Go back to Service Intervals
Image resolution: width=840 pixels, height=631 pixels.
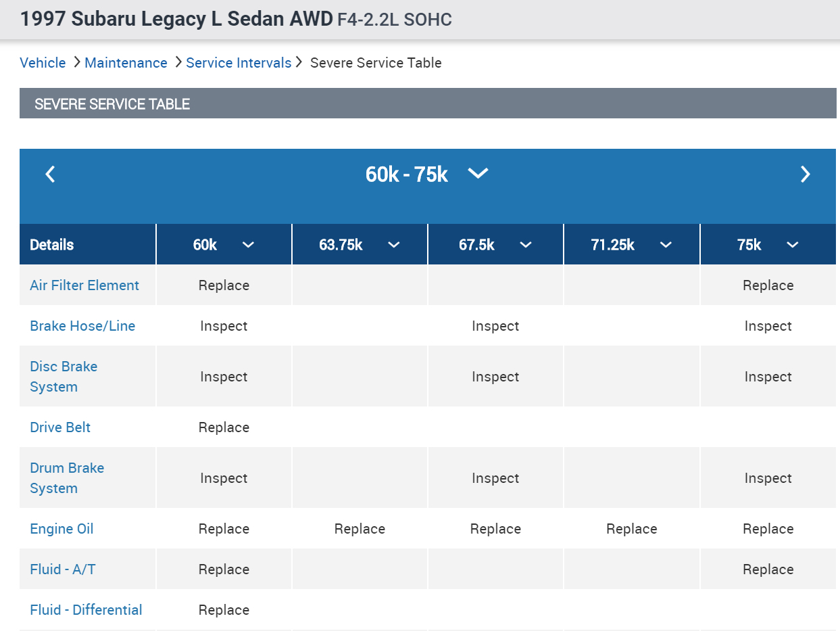point(239,63)
